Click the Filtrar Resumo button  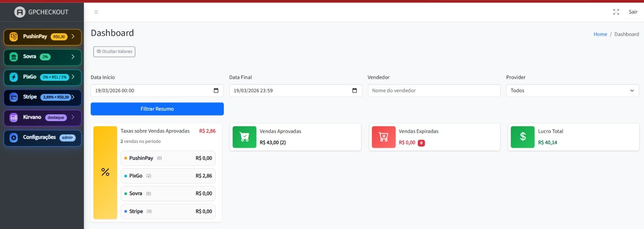click(157, 109)
